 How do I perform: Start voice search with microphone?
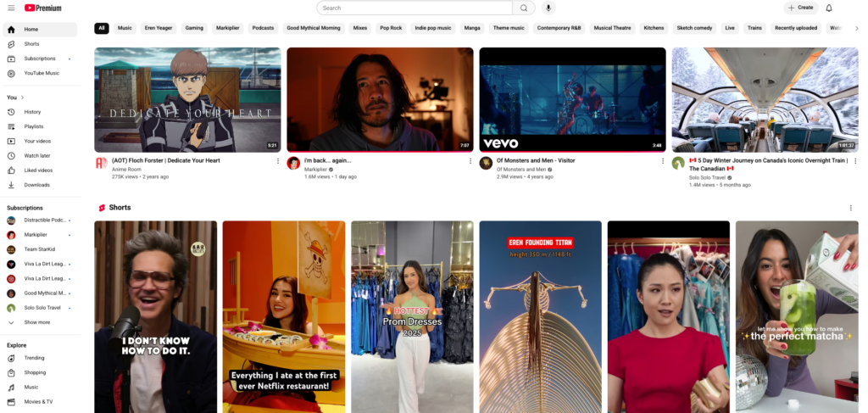pyautogui.click(x=548, y=8)
